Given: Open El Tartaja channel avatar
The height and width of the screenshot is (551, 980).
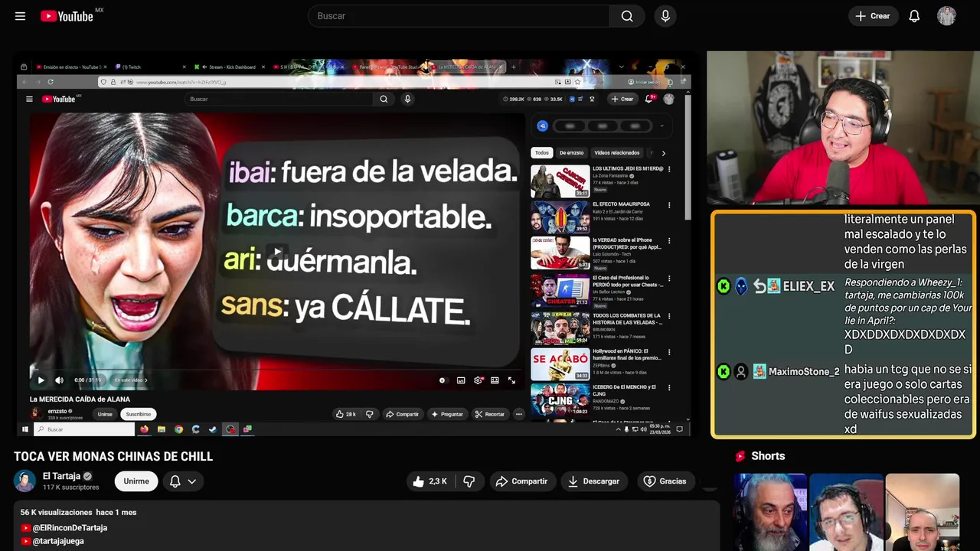Looking at the screenshot, I should point(25,481).
